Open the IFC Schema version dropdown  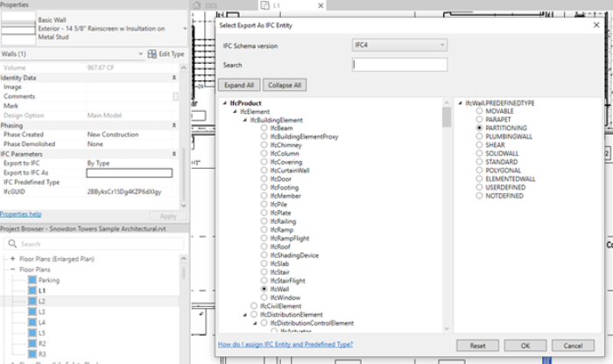[x=398, y=45]
